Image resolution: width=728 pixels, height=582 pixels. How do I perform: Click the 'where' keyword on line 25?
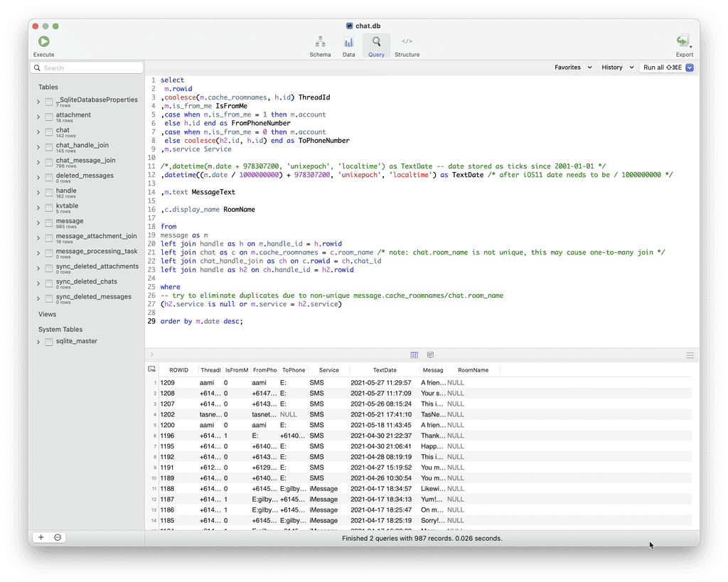(x=170, y=287)
